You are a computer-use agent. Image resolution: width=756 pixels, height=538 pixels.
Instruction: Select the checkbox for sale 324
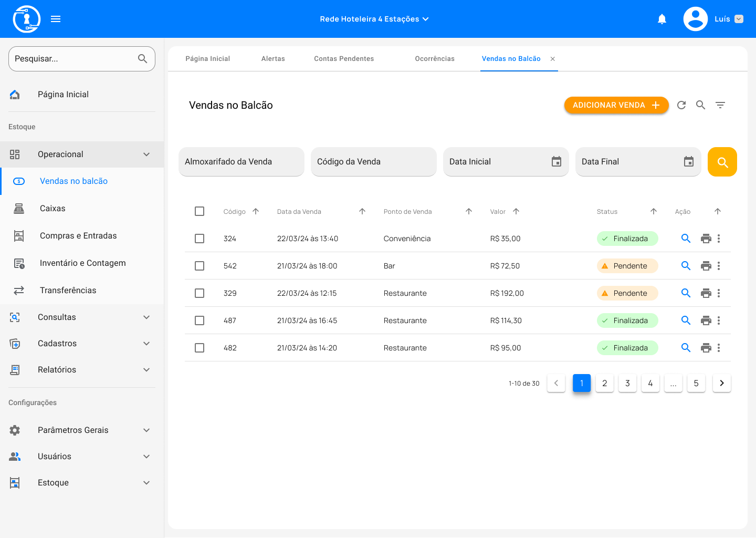click(199, 239)
